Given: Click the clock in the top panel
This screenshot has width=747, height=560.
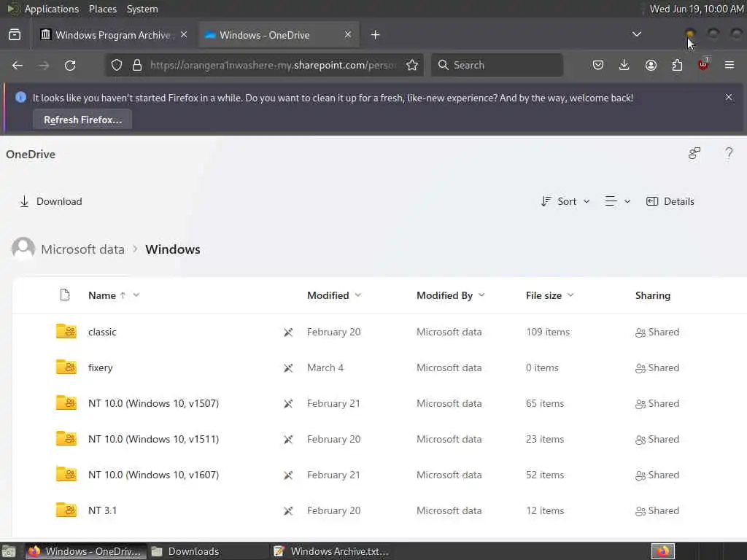Looking at the screenshot, I should point(697,9).
